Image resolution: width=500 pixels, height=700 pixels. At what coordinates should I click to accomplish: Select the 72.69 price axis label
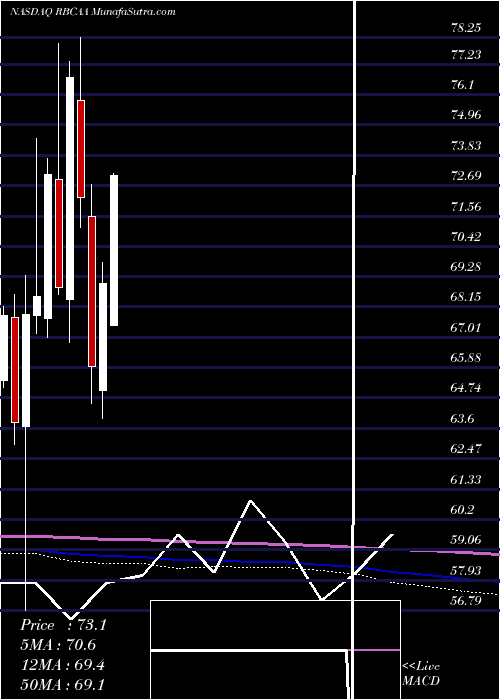tap(466, 175)
